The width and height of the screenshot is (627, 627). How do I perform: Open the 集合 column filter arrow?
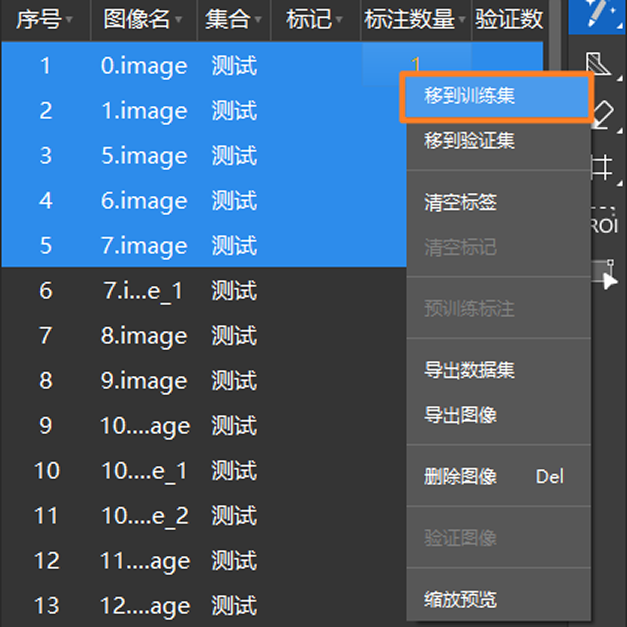258,19
